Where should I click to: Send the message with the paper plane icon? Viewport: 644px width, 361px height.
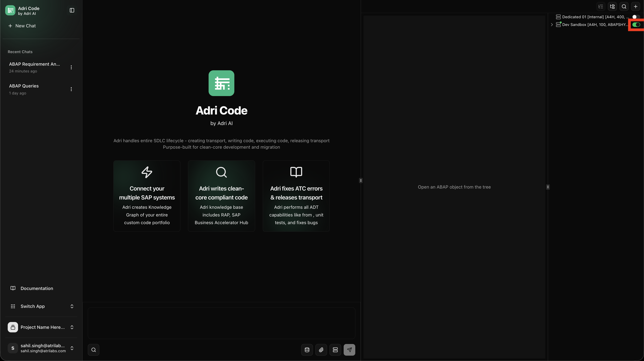(349, 350)
